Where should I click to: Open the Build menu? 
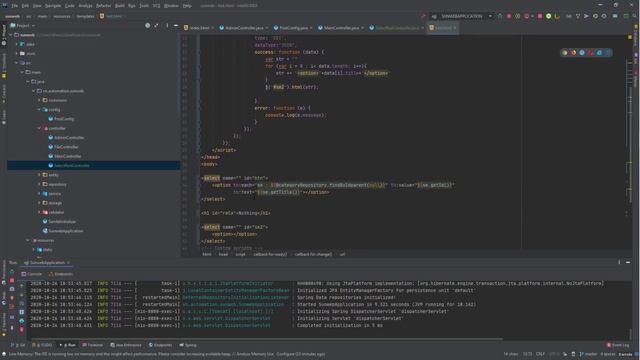pos(120,6)
